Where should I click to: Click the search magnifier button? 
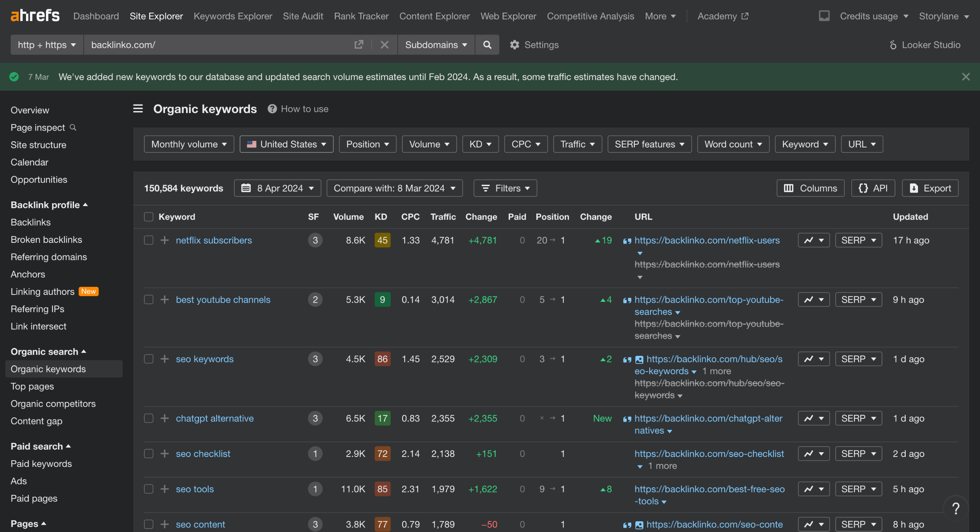tap(487, 45)
